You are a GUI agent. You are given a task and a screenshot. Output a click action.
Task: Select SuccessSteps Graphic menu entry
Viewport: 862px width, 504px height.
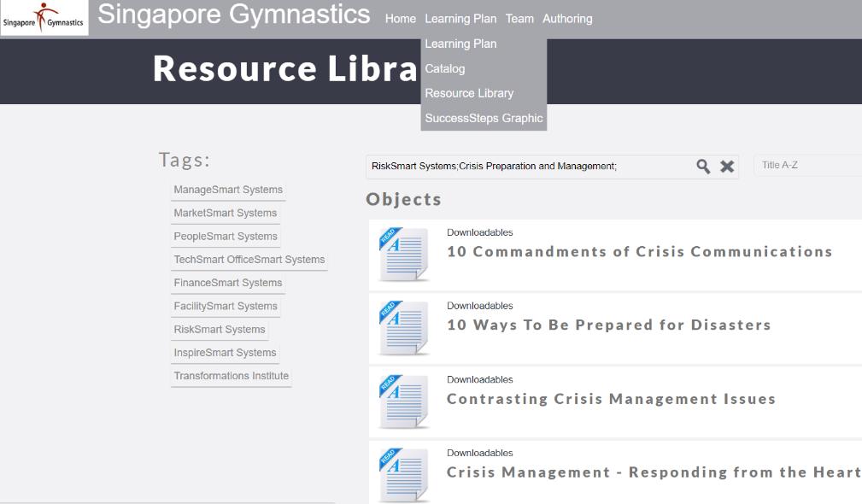coord(484,118)
